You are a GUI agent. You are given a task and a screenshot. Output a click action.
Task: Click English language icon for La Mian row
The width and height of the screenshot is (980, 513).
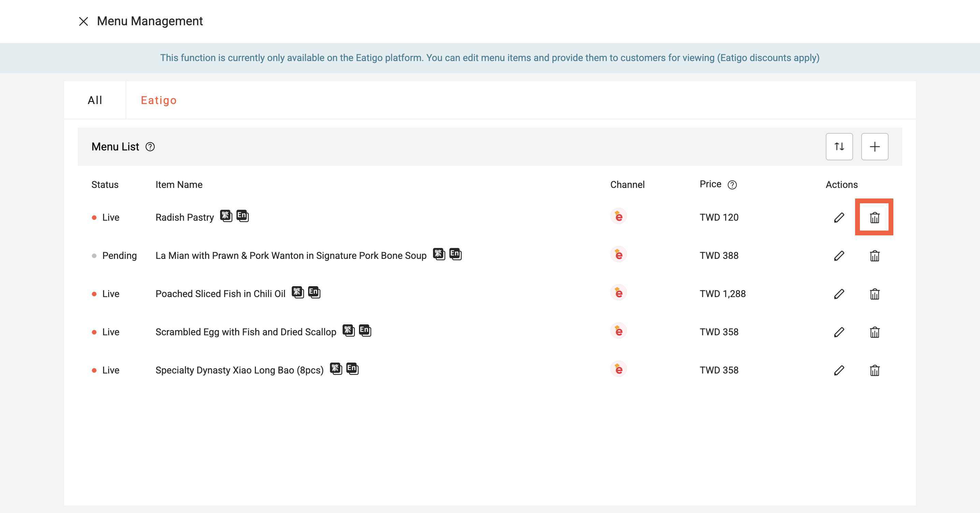pos(456,254)
